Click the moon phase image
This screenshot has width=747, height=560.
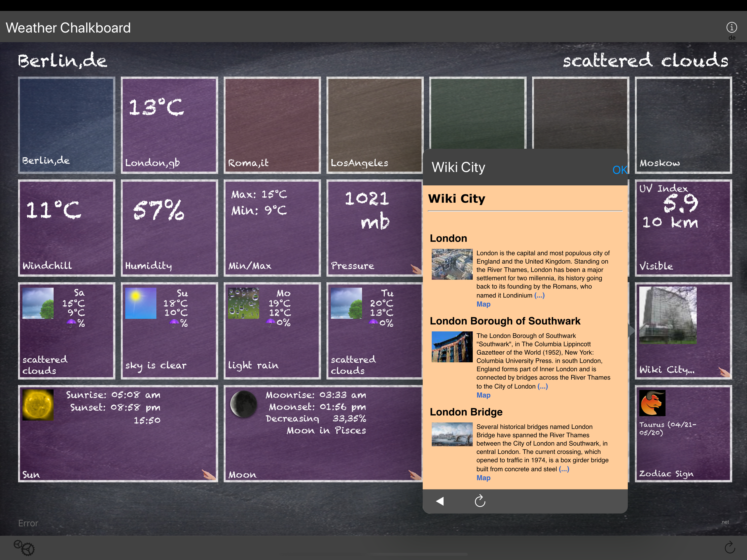pos(243,404)
